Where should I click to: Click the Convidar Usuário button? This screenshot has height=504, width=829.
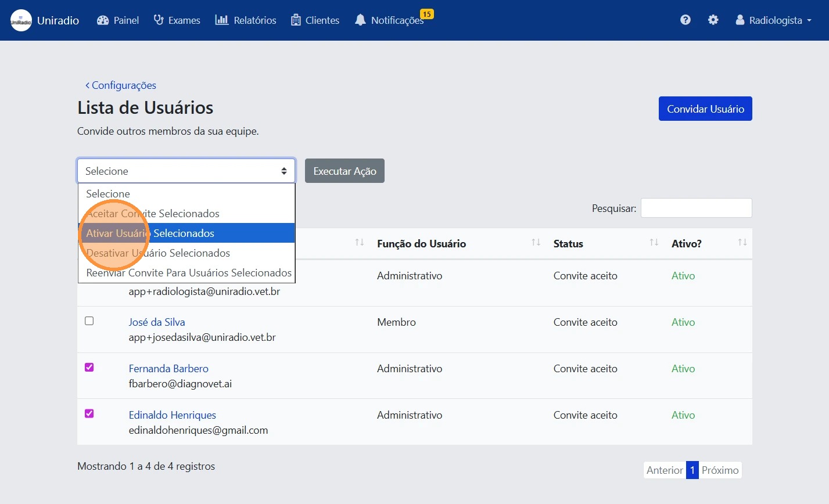(705, 109)
